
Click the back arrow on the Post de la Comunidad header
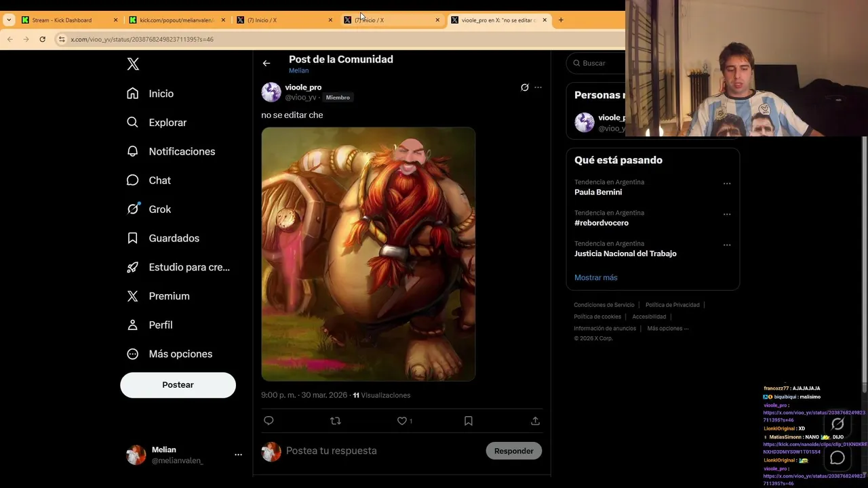tap(267, 63)
